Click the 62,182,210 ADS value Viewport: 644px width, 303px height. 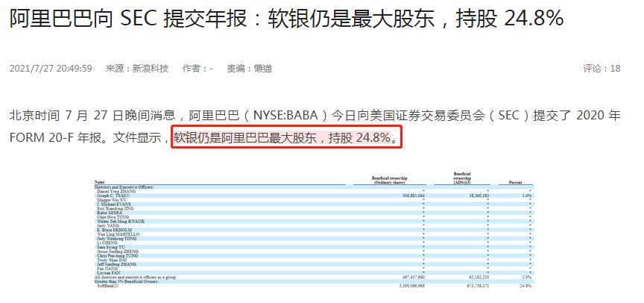[x=479, y=277]
